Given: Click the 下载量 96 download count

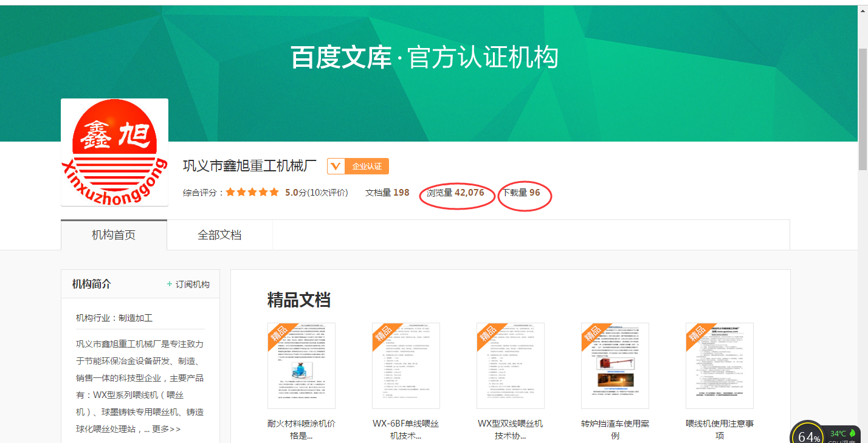Looking at the screenshot, I should (x=520, y=193).
